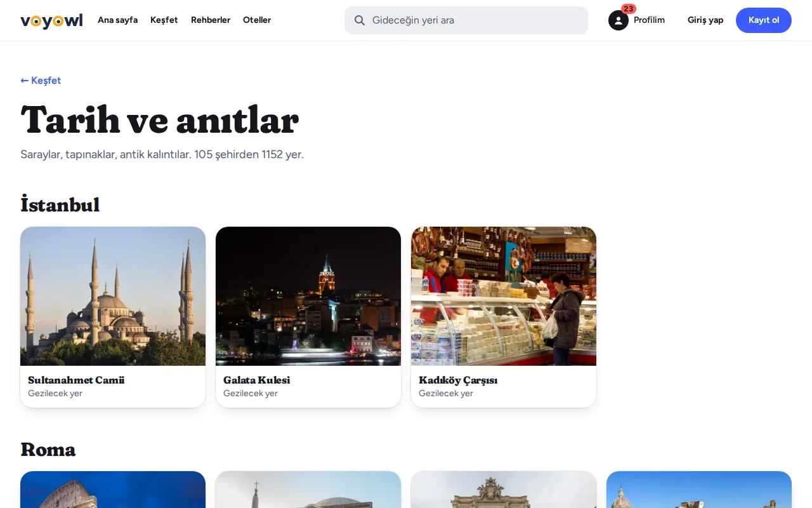
Task: Click the Kadıköy Çarşısı title
Action: [x=458, y=380]
